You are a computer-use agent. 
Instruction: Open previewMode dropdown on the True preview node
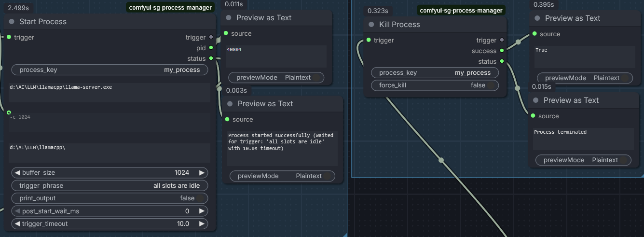pyautogui.click(x=585, y=78)
